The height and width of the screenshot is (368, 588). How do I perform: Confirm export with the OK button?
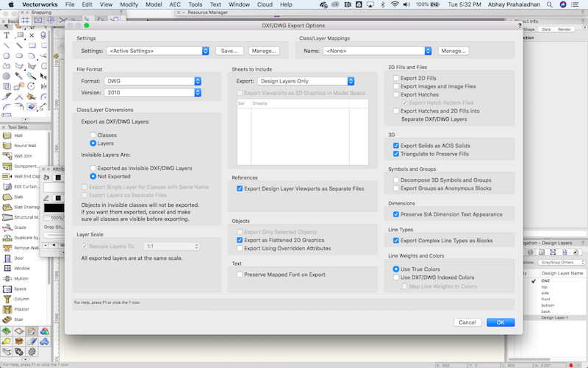coord(501,322)
